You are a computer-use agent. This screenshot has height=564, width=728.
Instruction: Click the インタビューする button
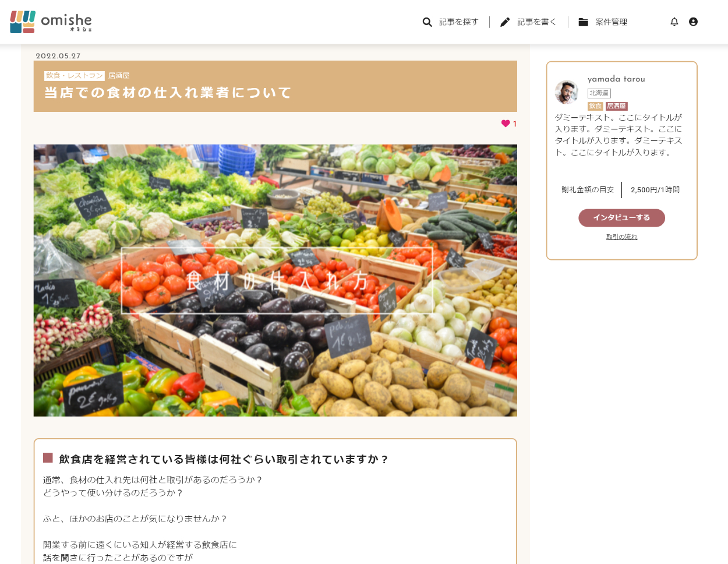[x=621, y=218]
